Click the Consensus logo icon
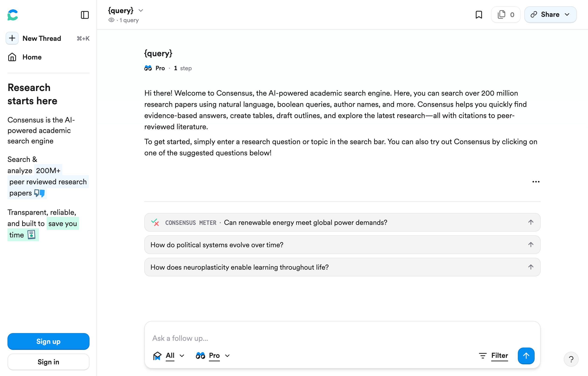588x376 pixels. pyautogui.click(x=13, y=15)
